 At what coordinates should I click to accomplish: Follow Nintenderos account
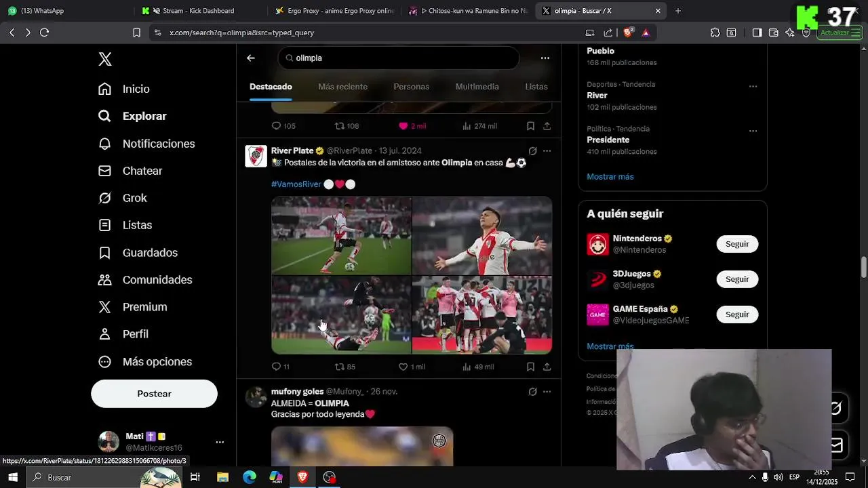pos(737,244)
